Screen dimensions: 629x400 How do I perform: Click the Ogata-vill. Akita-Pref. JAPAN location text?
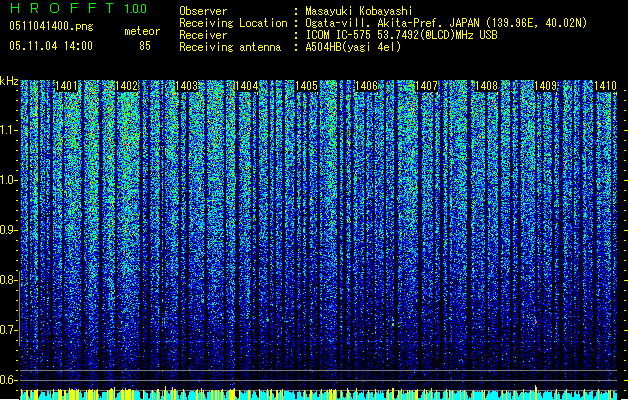pos(446,23)
